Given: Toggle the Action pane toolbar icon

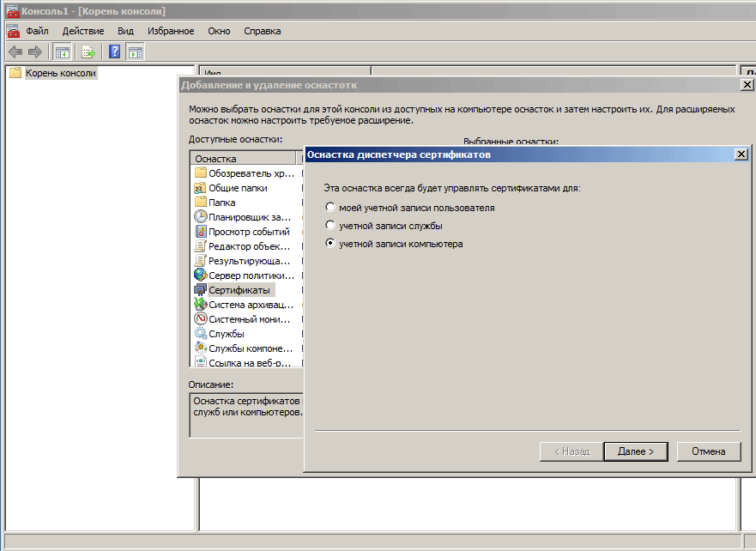Looking at the screenshot, I should pos(135,51).
